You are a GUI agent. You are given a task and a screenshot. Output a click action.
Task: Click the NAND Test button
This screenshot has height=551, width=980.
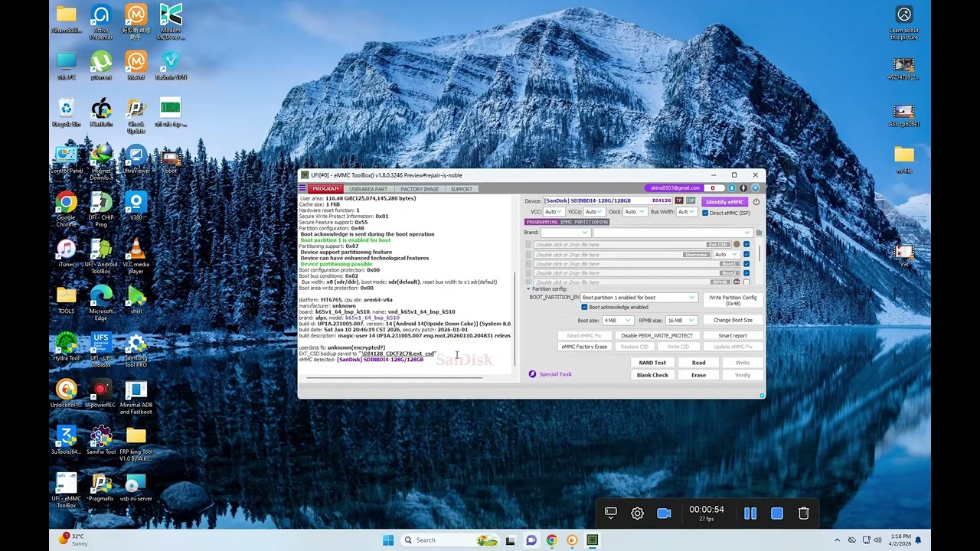pos(652,363)
